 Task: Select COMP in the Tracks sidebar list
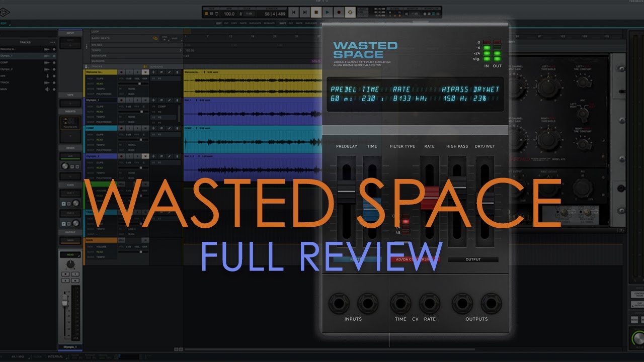(28, 62)
